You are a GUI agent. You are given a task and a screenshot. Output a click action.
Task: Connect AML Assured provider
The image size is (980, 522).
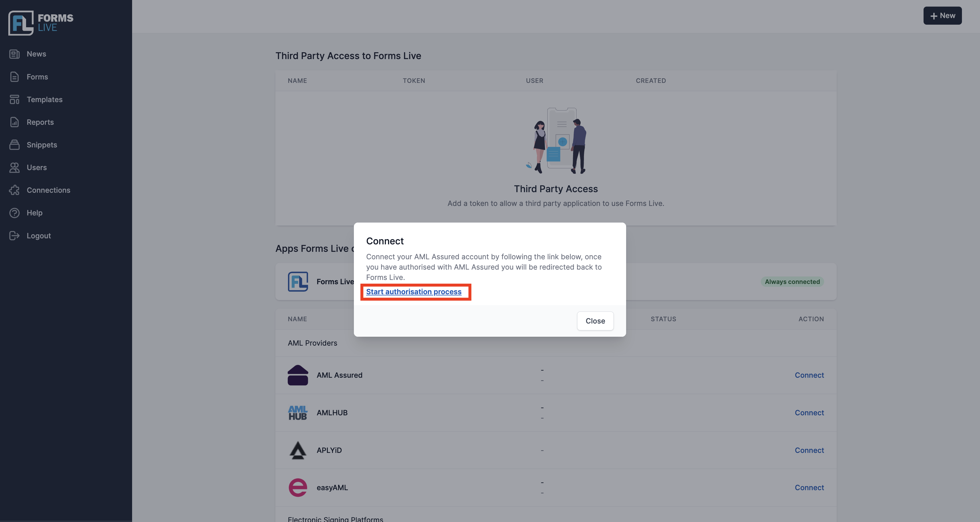click(809, 375)
